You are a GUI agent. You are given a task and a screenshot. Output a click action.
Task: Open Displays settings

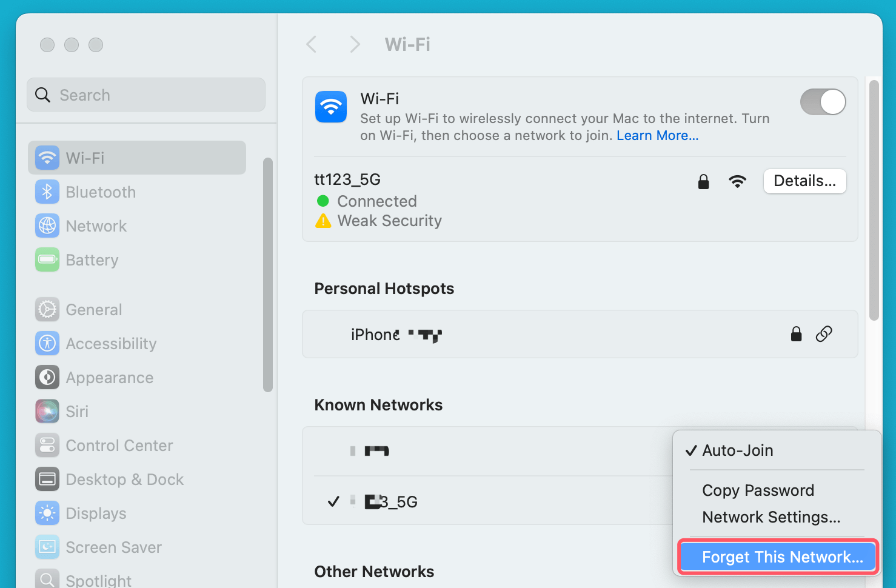[96, 513]
